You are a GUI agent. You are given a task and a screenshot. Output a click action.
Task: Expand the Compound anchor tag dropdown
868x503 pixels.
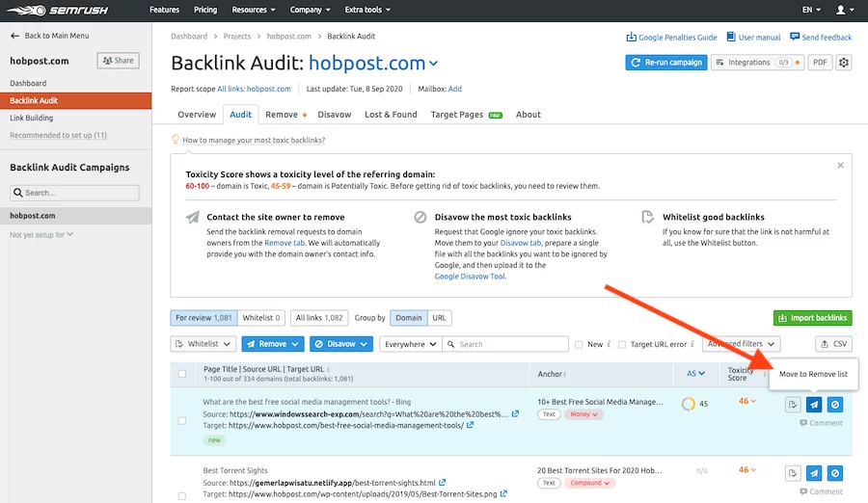(x=589, y=483)
